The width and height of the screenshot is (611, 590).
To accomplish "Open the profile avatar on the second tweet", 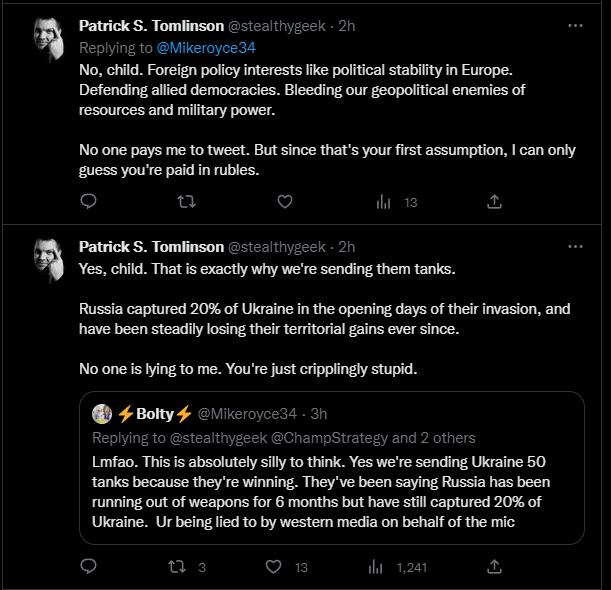I will click(x=49, y=260).
